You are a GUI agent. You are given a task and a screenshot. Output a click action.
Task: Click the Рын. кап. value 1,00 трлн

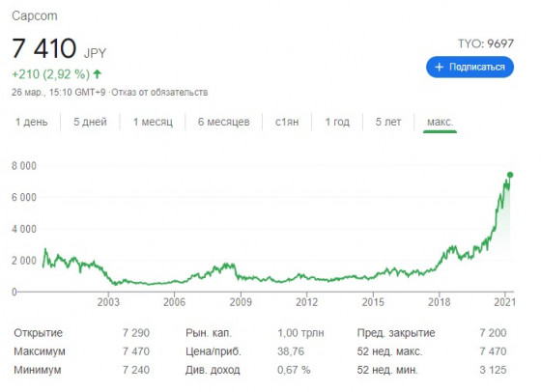point(300,333)
